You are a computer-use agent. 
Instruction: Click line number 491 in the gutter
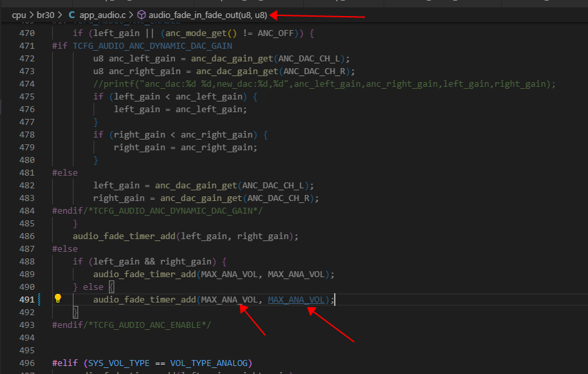pyautogui.click(x=27, y=300)
